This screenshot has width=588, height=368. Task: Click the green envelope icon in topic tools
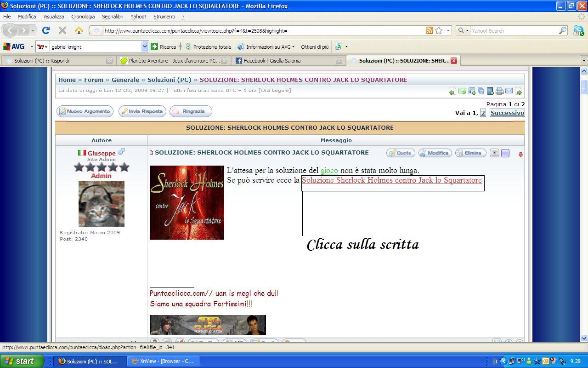(x=462, y=91)
